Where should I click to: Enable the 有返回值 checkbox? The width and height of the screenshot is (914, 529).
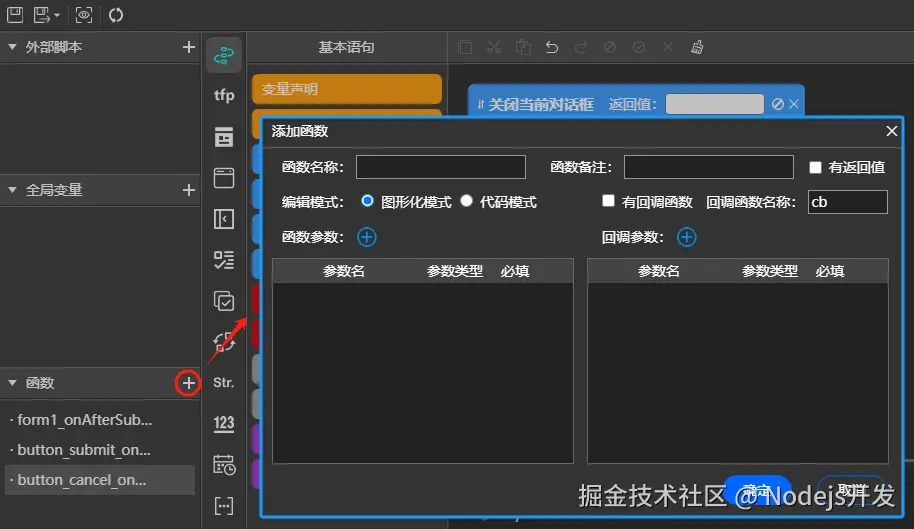pos(815,168)
